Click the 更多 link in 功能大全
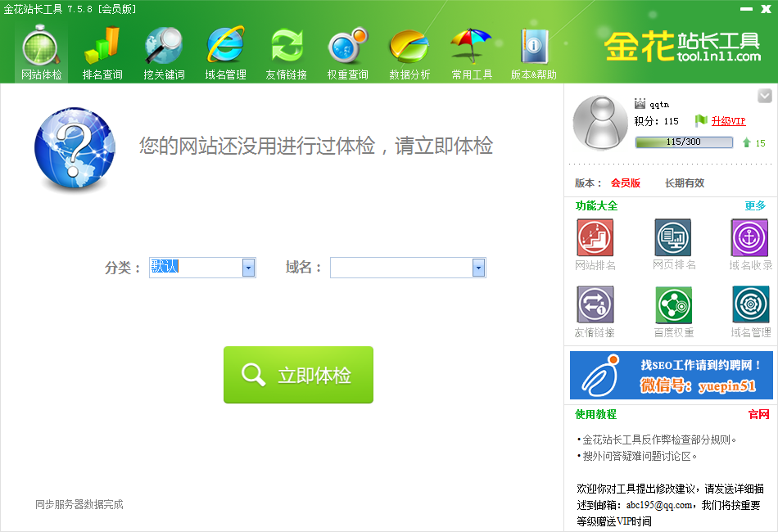The width and height of the screenshot is (778, 532). [x=755, y=205]
